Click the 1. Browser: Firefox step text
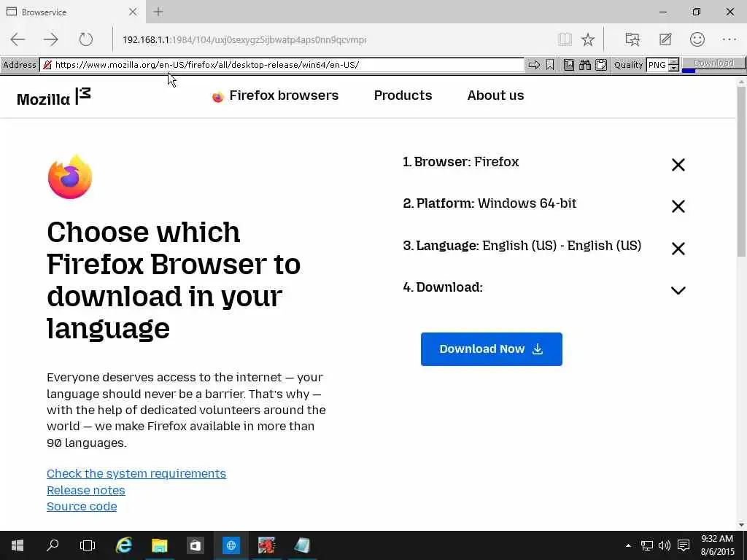Viewport: 747px width, 560px height. tap(461, 162)
